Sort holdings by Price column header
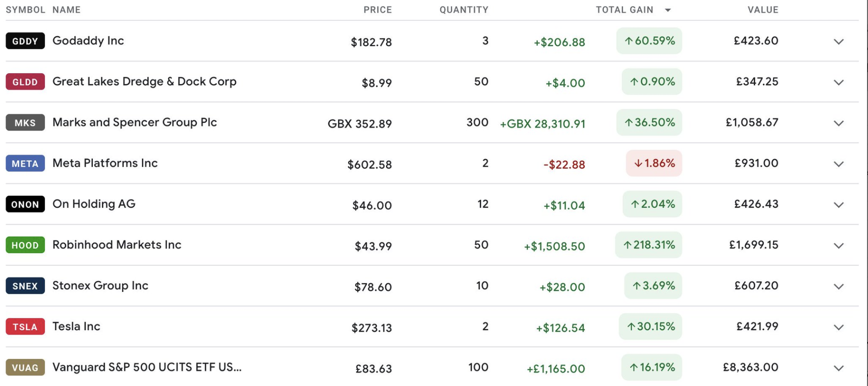The image size is (868, 386). tap(377, 10)
